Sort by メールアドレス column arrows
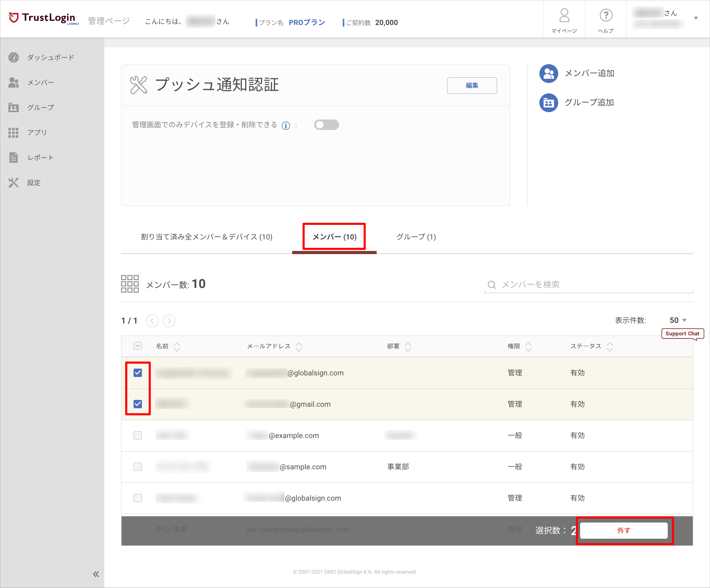The height and width of the screenshot is (588, 710). [299, 347]
